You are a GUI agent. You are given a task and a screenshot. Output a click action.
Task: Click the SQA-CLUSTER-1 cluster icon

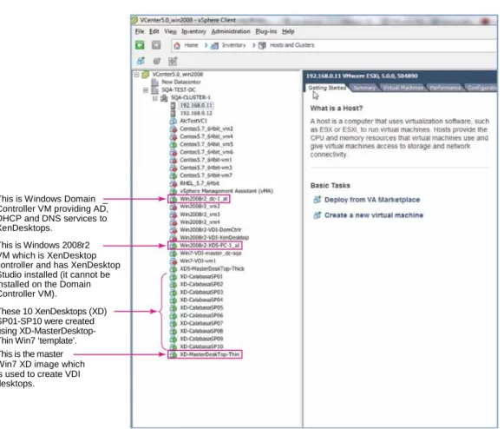(x=164, y=98)
